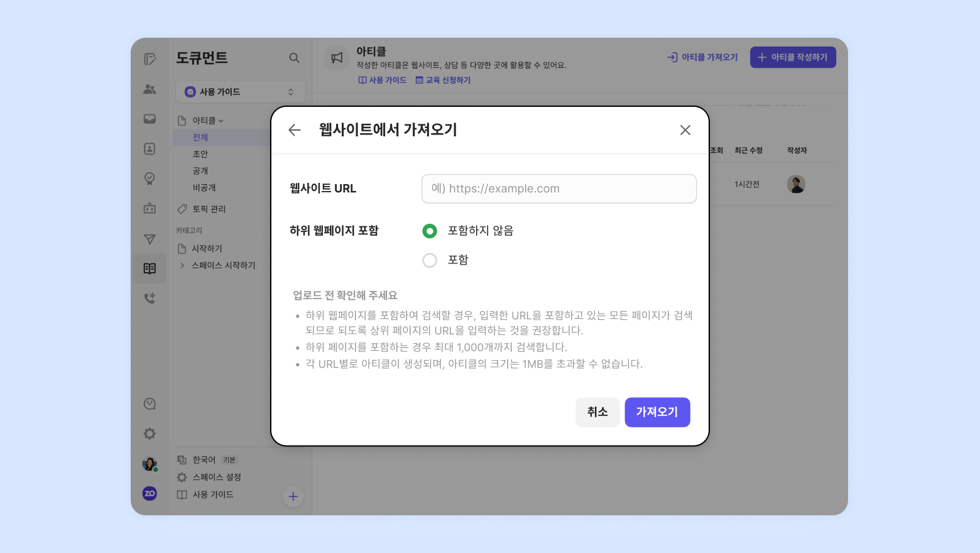Viewport: 980px width, 553px height.
Task: Click the megaphone icon beside 아티클 heading
Action: click(x=337, y=58)
